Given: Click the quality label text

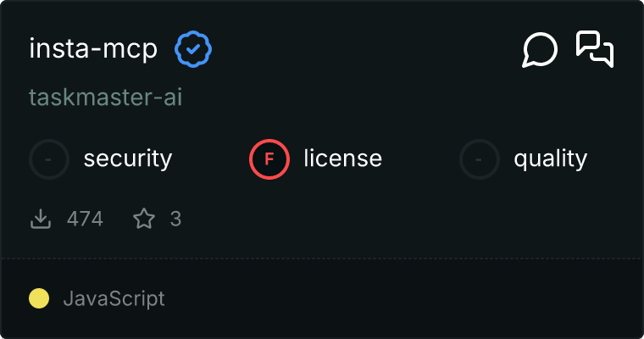Looking at the screenshot, I should pos(550,158).
